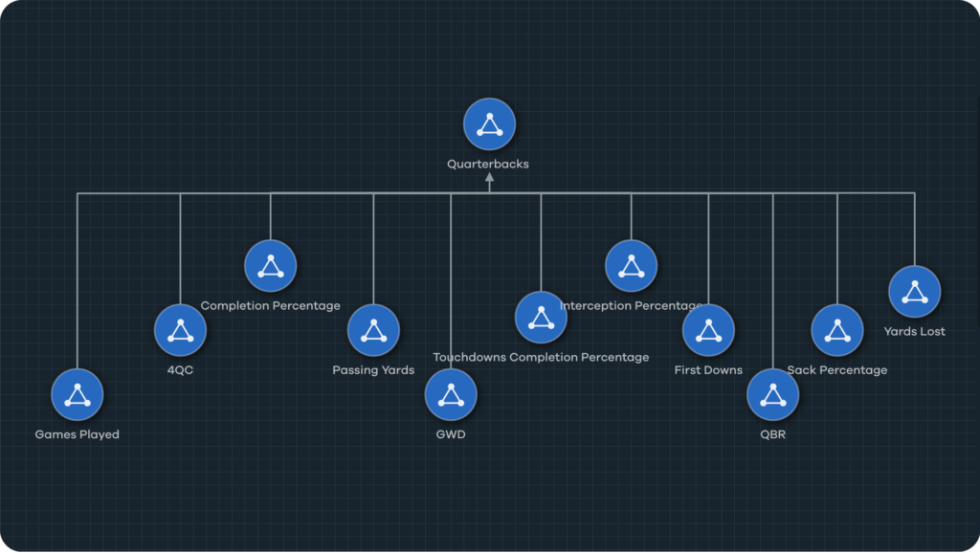Select the GWD node icon
The image size is (980, 553).
pos(451,395)
